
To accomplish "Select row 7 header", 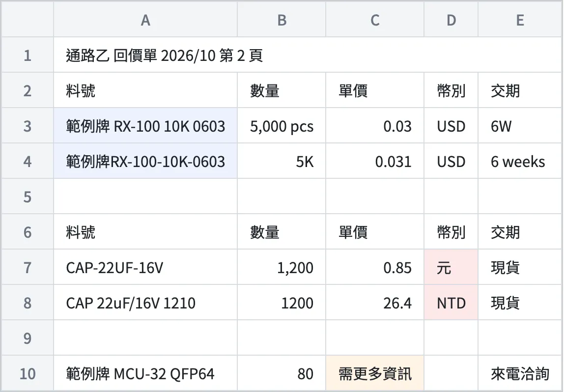I will click(28, 267).
